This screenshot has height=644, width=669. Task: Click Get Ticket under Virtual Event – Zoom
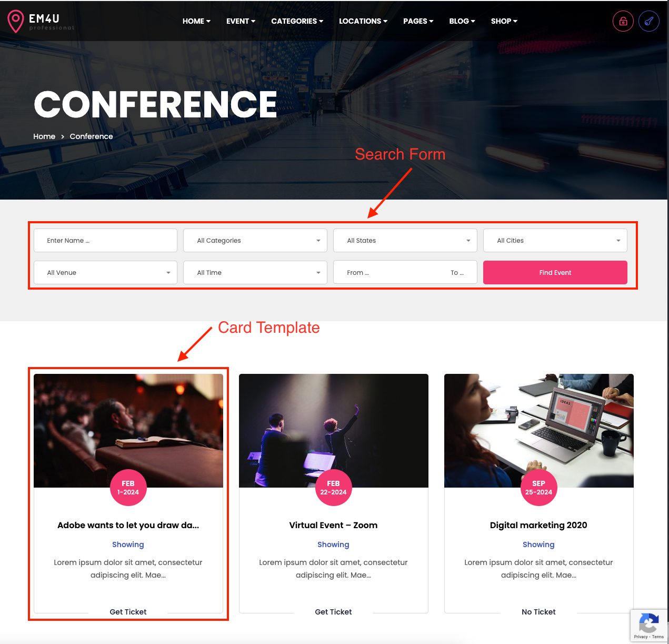[x=334, y=612]
